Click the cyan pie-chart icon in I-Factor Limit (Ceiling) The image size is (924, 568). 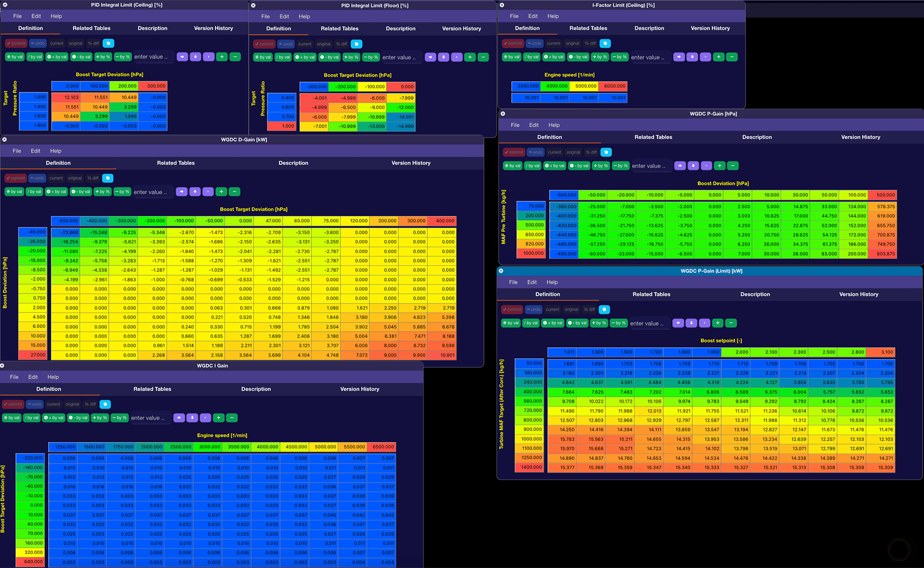tap(605, 43)
